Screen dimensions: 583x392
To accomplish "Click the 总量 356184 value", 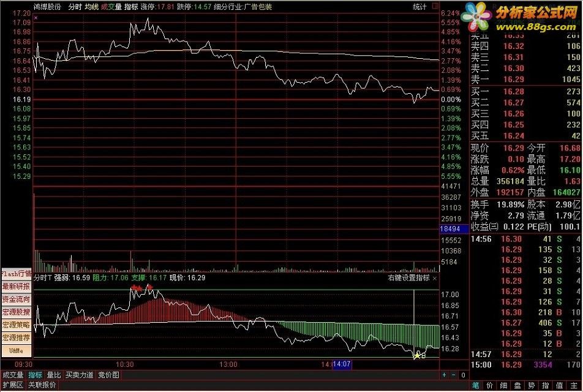I will (510, 181).
